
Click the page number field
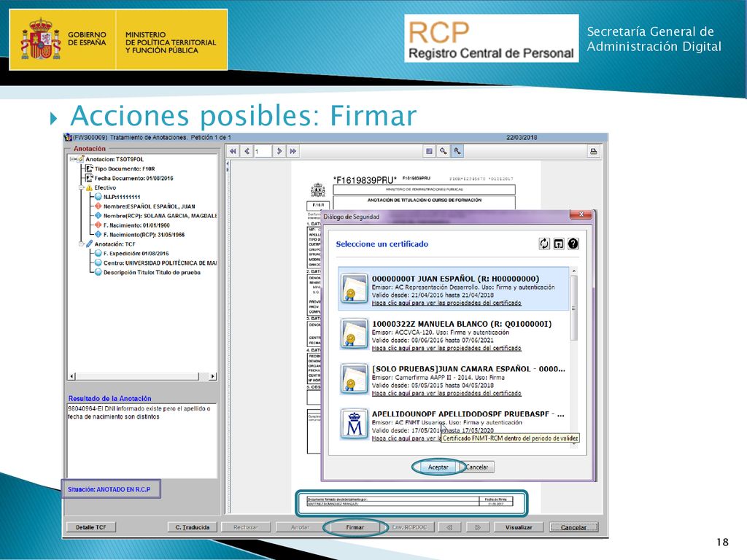click(263, 152)
